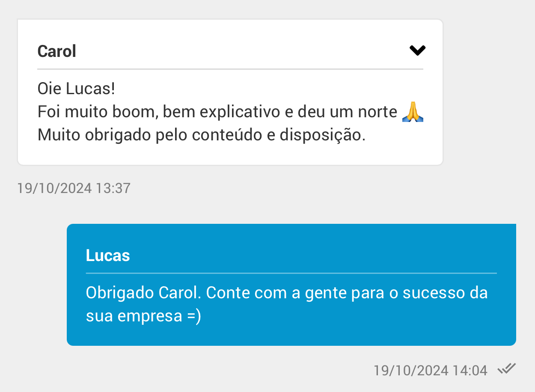
Task: Click the 19/10/2024 13:37 timestamp
Action: (x=74, y=188)
